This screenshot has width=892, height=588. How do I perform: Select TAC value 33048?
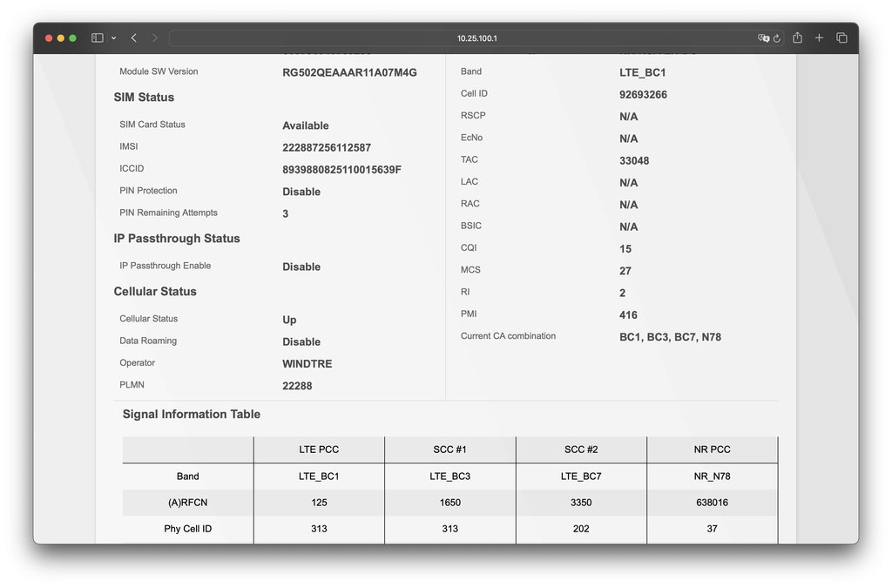point(634,161)
